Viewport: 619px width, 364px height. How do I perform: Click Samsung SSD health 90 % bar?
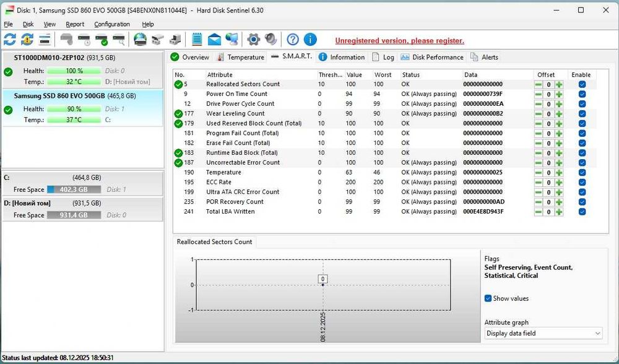[x=74, y=109]
